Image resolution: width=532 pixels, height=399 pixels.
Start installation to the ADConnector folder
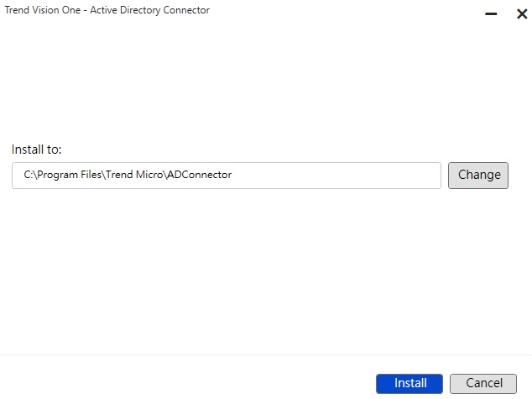click(410, 383)
